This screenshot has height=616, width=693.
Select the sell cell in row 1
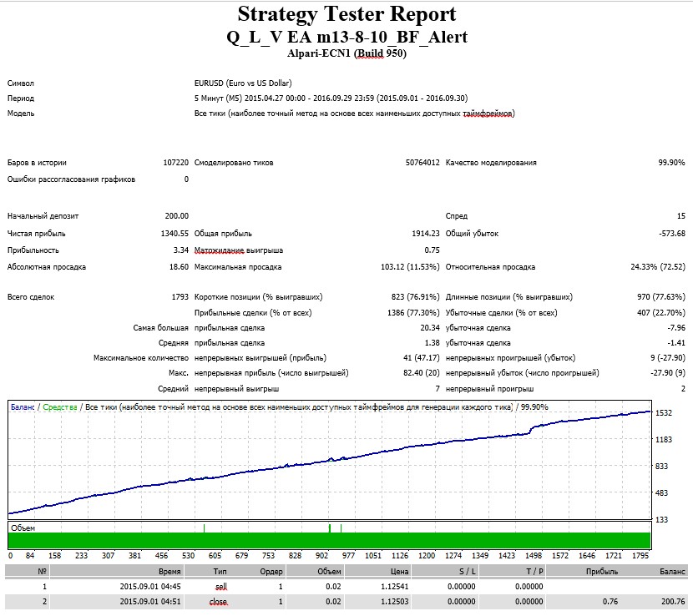(221, 587)
